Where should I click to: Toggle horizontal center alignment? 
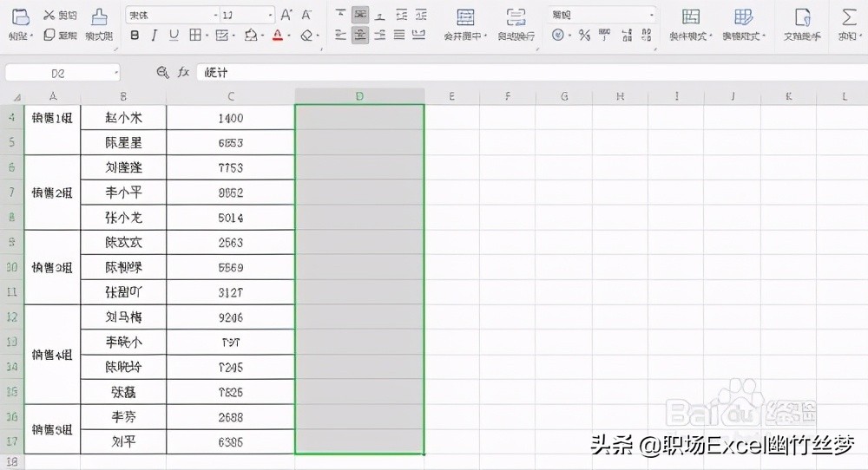point(360,36)
